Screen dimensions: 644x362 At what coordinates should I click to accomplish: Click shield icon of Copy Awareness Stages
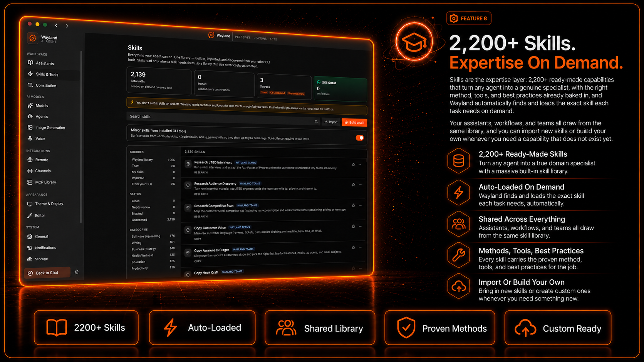click(188, 253)
